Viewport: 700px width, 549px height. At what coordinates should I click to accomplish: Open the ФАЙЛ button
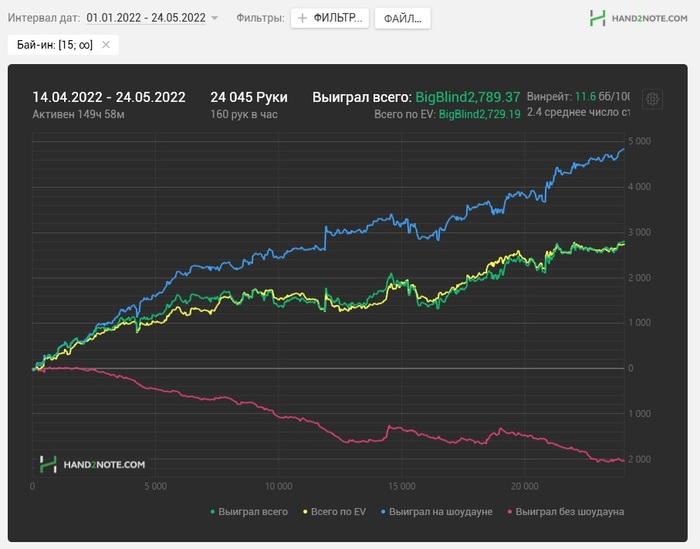(403, 18)
